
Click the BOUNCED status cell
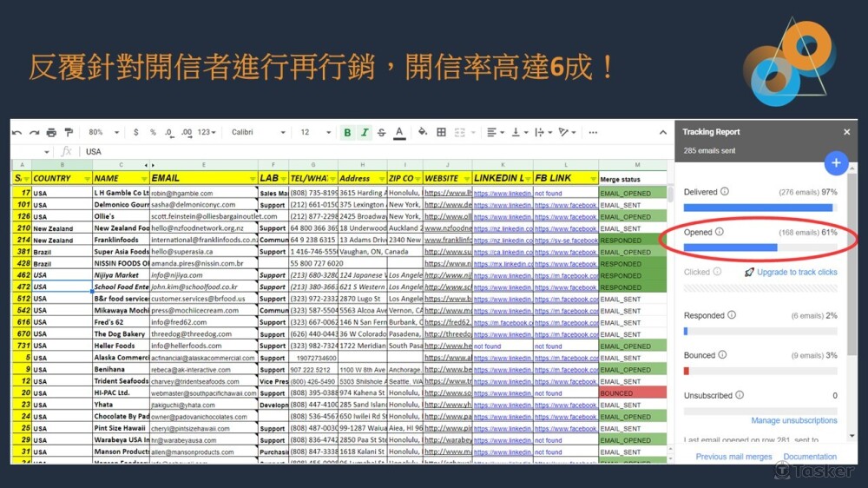pyautogui.click(x=633, y=393)
